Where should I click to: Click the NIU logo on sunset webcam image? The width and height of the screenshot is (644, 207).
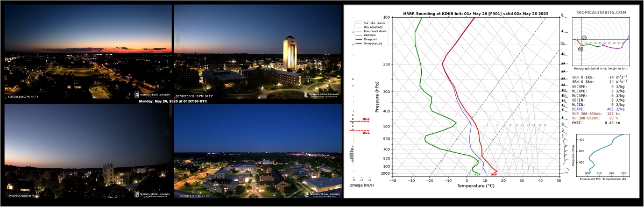pyautogui.click(x=152, y=95)
